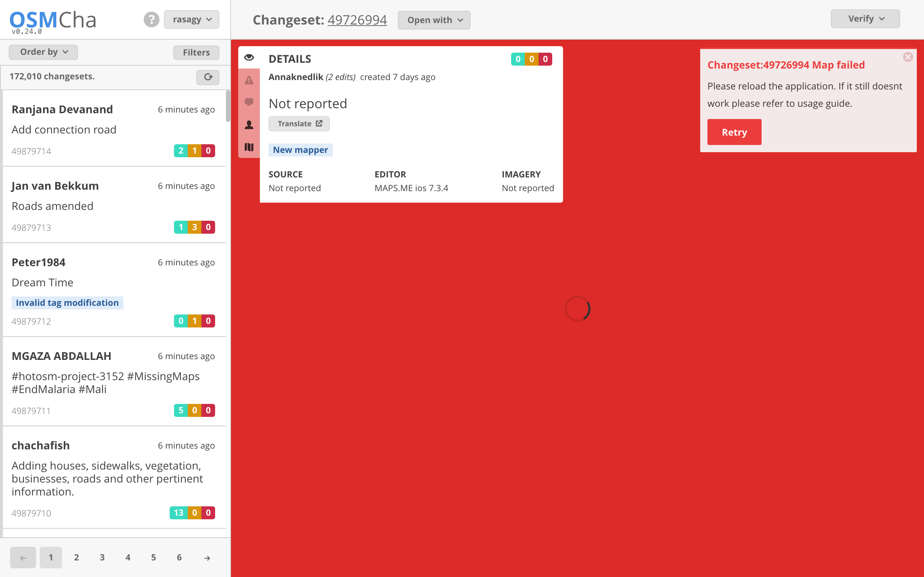
Task: Expand the rasagy user account dropdown
Action: [191, 19]
